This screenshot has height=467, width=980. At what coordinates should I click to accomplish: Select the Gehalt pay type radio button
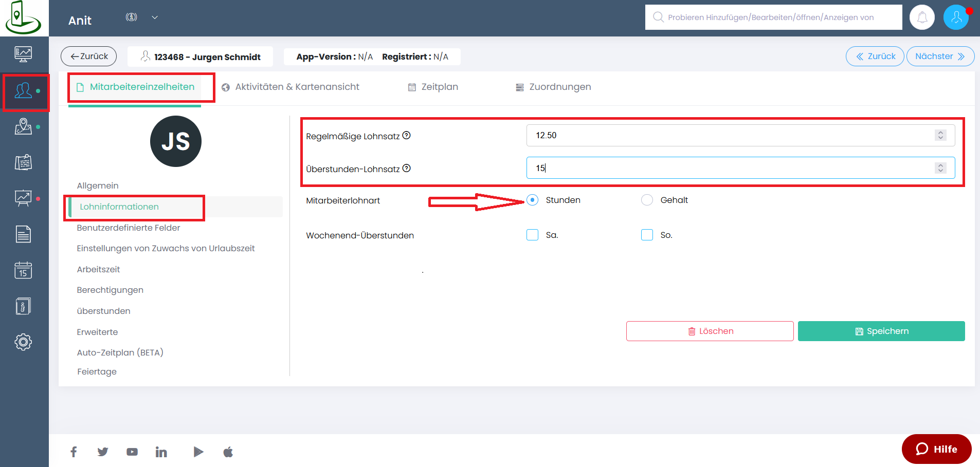[647, 200]
